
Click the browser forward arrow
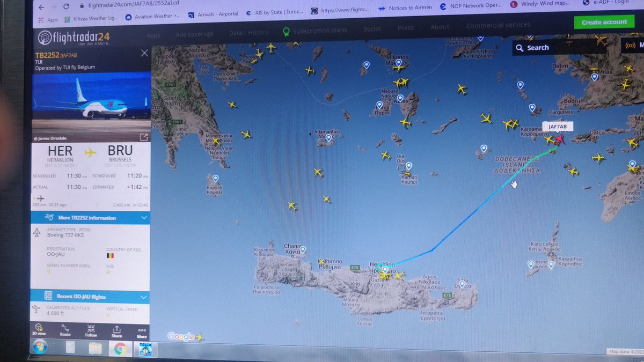(x=54, y=7)
